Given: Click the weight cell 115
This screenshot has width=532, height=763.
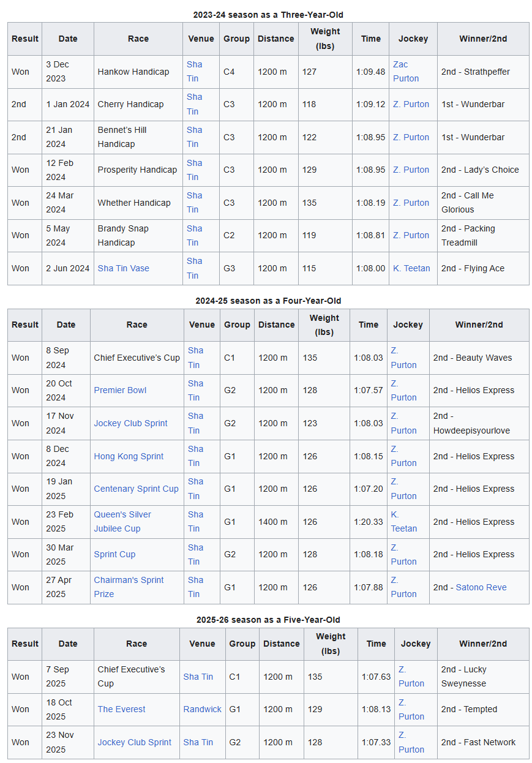Looking at the screenshot, I should click(x=325, y=268).
